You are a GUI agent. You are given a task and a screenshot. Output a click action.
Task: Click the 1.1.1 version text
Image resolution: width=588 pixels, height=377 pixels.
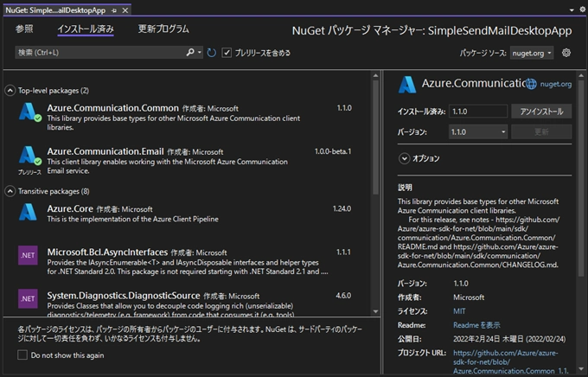(x=343, y=252)
